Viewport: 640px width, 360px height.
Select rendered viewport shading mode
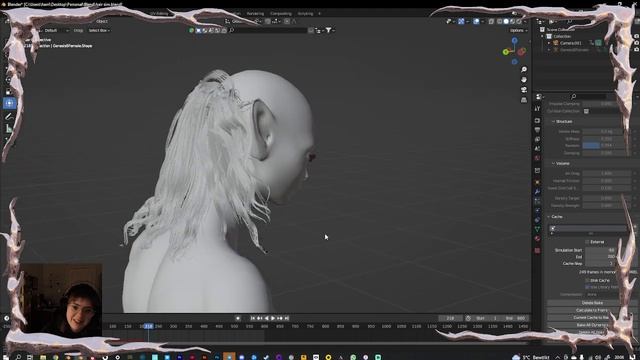pos(519,21)
